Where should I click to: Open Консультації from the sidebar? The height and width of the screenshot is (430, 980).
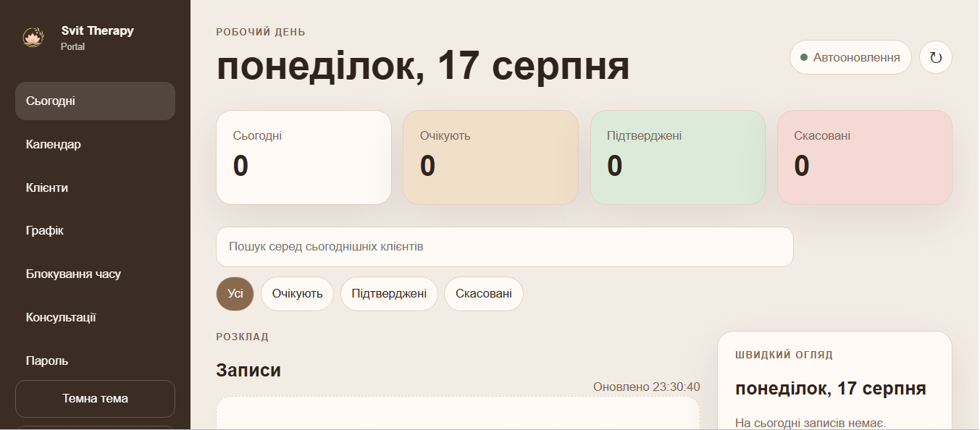coord(95,317)
